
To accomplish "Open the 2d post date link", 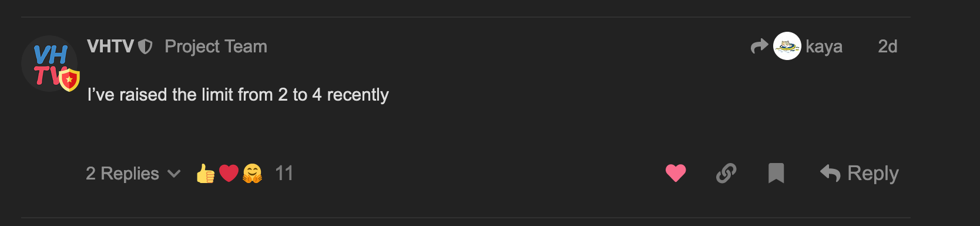I will 887,46.
